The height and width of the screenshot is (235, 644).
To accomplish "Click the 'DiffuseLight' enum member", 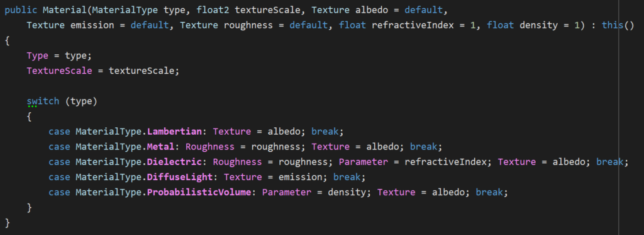I will point(180,178).
